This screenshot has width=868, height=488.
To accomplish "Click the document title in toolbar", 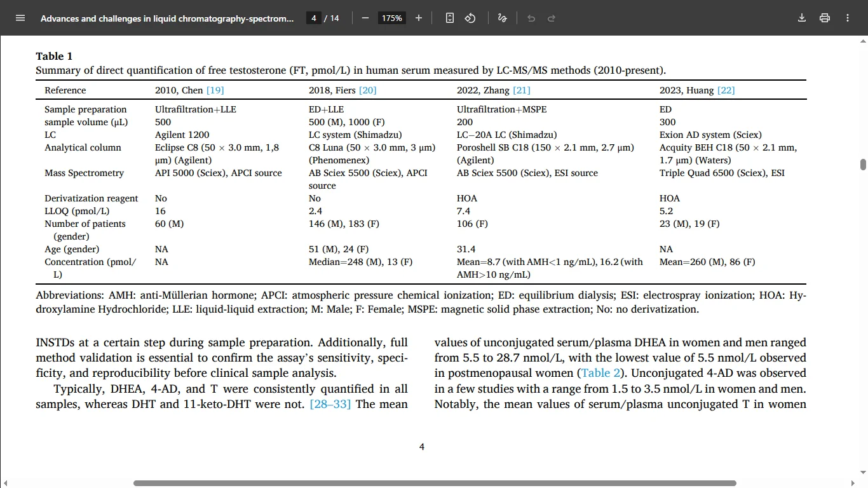I will tap(167, 18).
